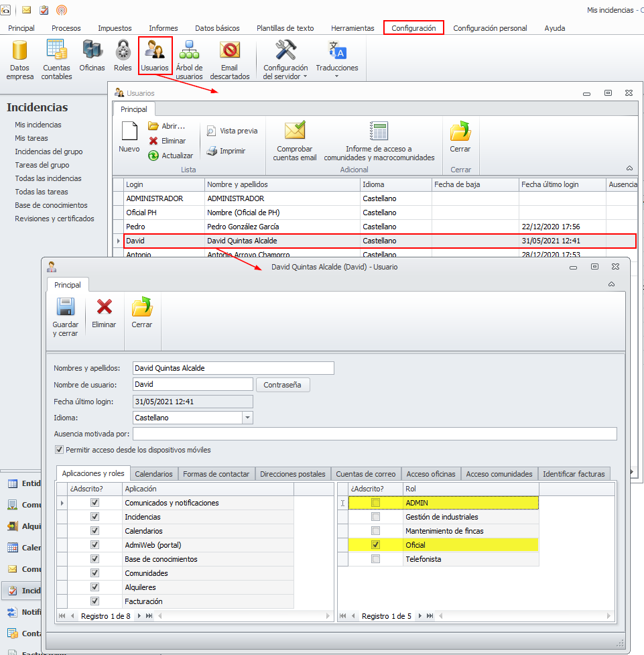644x655 pixels.
Task: Go to the next record in roles grid
Action: (420, 615)
